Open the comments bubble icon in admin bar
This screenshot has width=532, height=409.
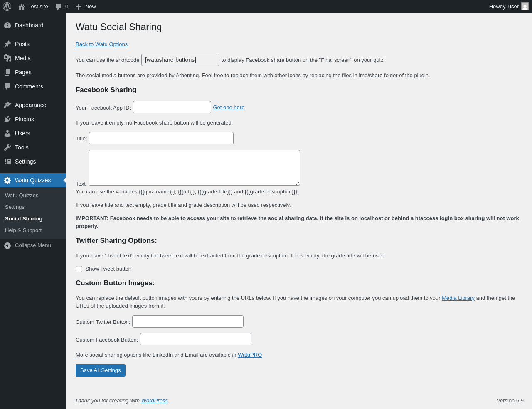(x=59, y=7)
